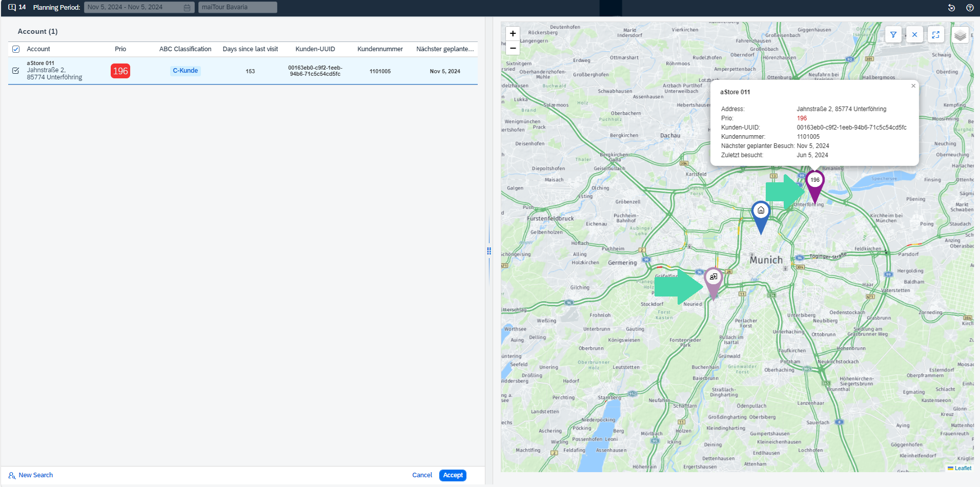Screen dimensions: 980x487
Task: Click the panel splitter grip handle
Action: pyautogui.click(x=489, y=251)
